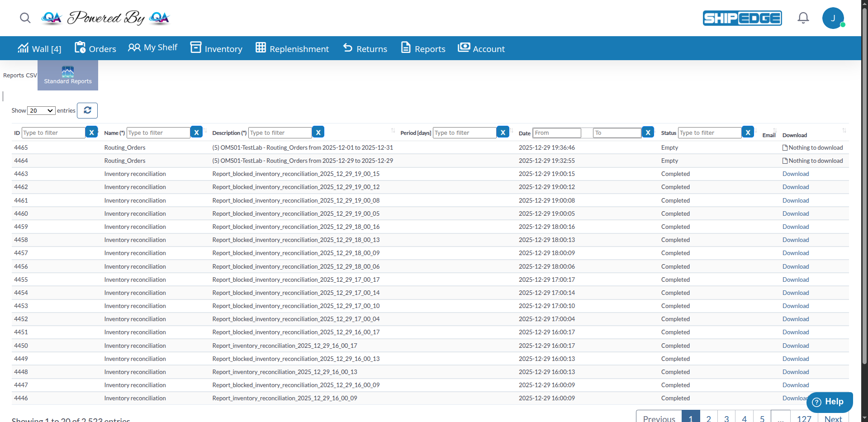Click the Replenishment grid icon
Viewport: 868px width, 422px height.
tap(261, 47)
